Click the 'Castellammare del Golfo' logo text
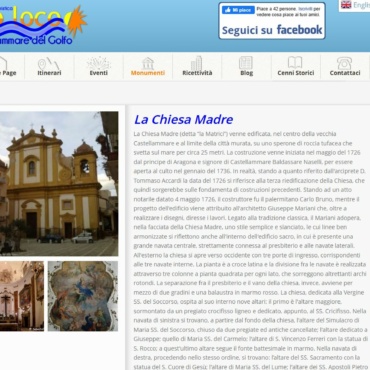This screenshot has width=370, height=370. pyautogui.click(x=36, y=41)
